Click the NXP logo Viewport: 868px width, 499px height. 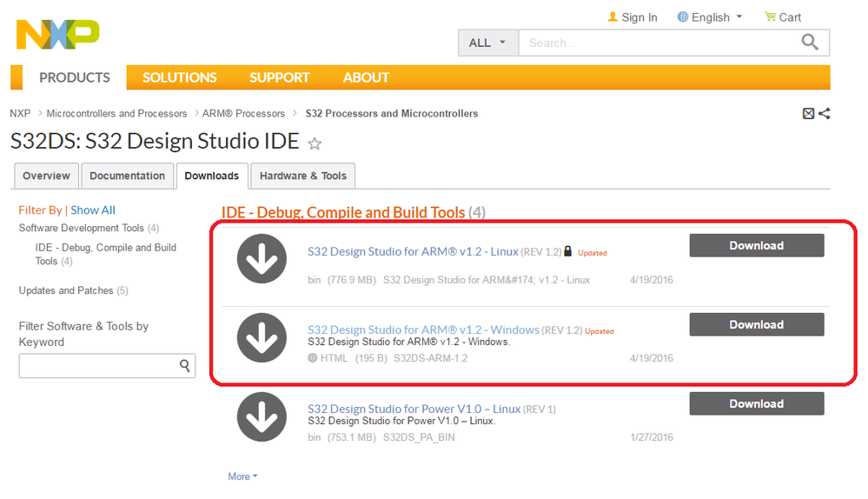point(57,34)
